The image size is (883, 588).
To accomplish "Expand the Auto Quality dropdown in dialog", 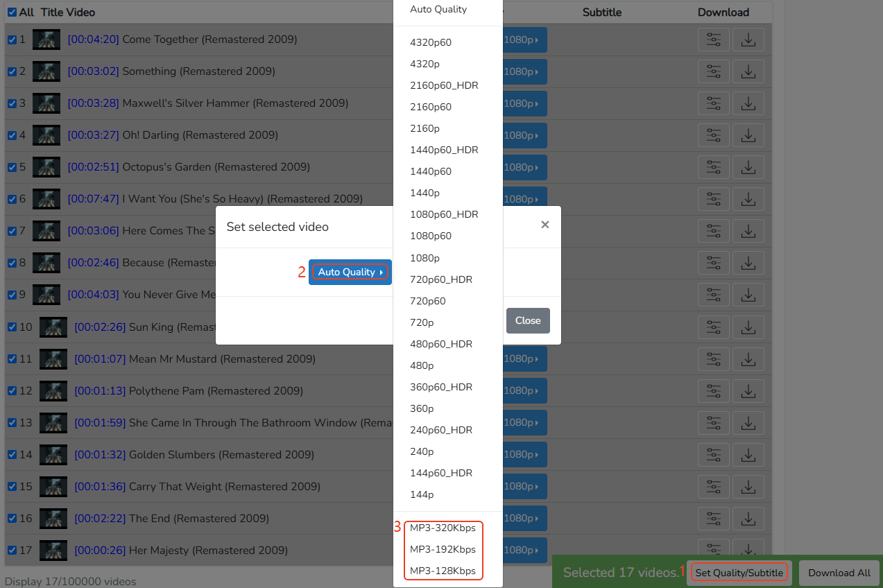I will 350,272.
